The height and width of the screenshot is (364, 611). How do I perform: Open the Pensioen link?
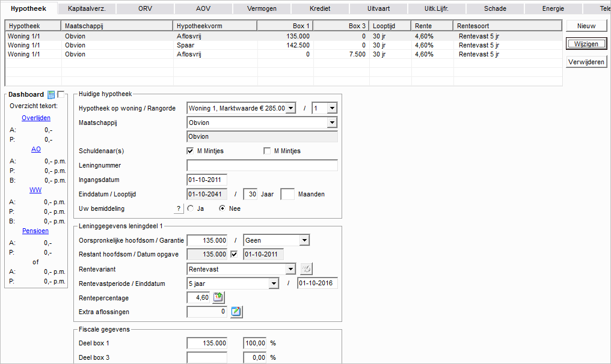click(x=35, y=231)
